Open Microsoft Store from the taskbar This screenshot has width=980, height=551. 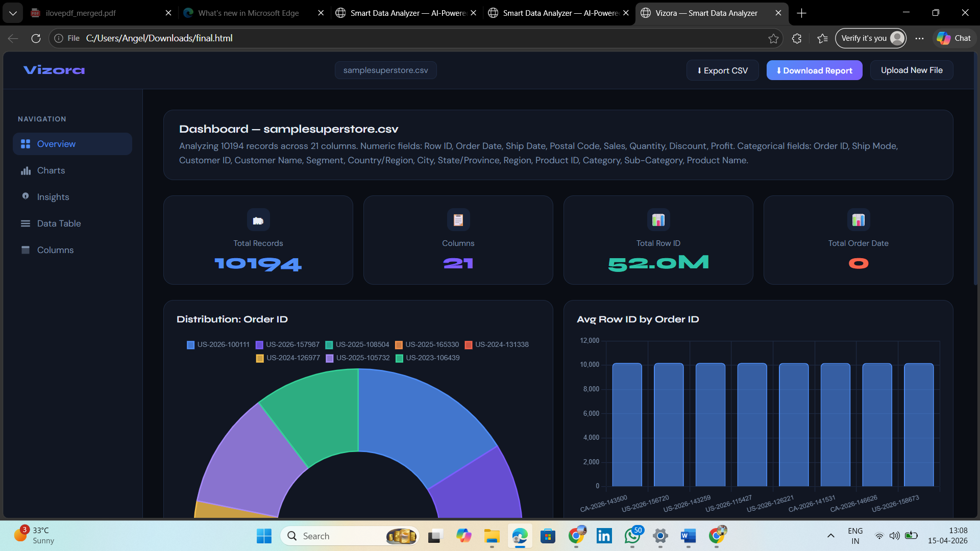pyautogui.click(x=548, y=536)
